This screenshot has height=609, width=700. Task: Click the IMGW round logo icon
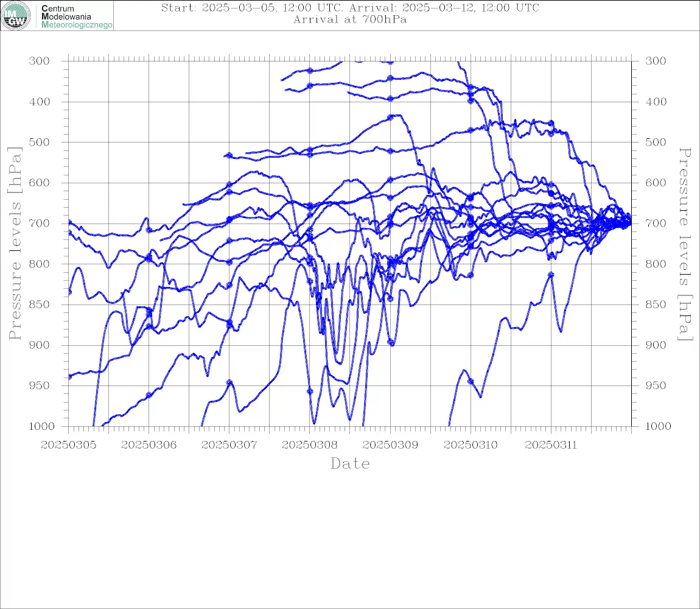[16, 16]
